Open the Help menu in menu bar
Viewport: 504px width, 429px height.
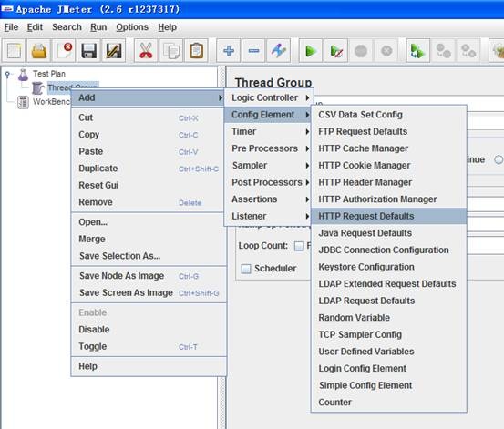[x=167, y=27]
